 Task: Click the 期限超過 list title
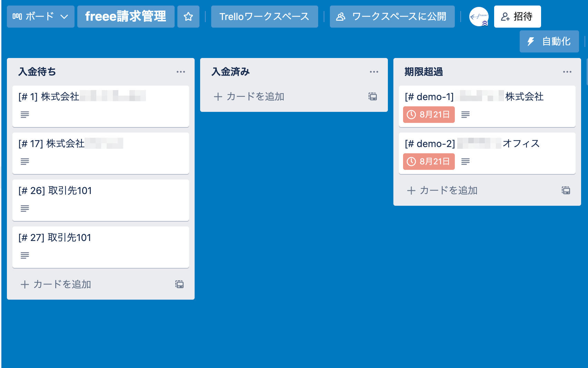point(424,72)
